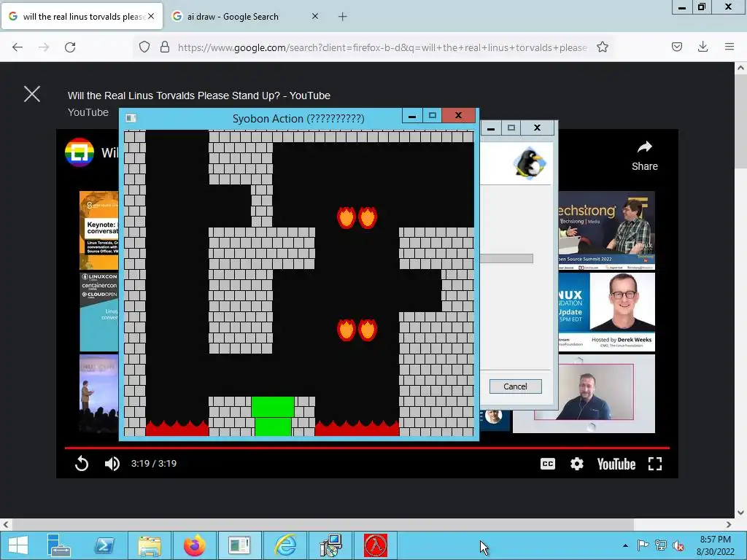This screenshot has height=560, width=747.
Task: Open the LinuxCon ContainerCon thumbnail
Action: click(x=98, y=312)
